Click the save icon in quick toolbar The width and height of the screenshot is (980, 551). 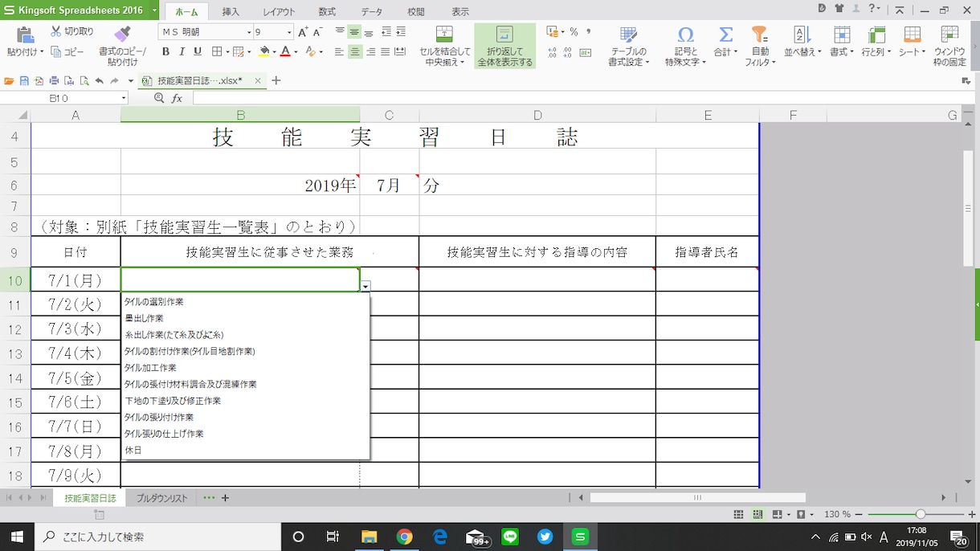24,81
